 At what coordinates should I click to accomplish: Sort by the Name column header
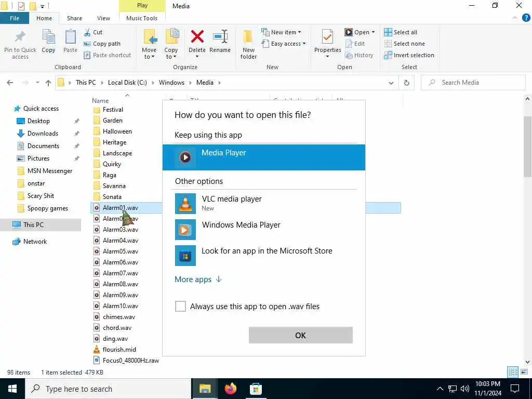[x=100, y=100]
